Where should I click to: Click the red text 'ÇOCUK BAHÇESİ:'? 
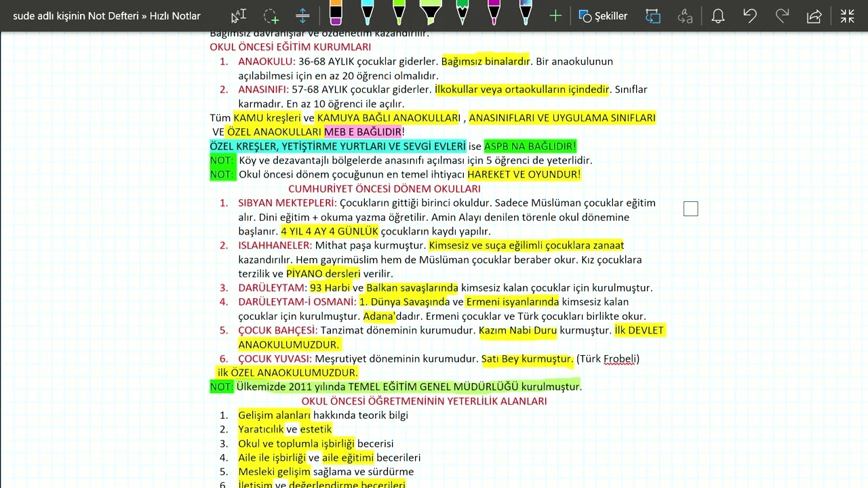(278, 330)
